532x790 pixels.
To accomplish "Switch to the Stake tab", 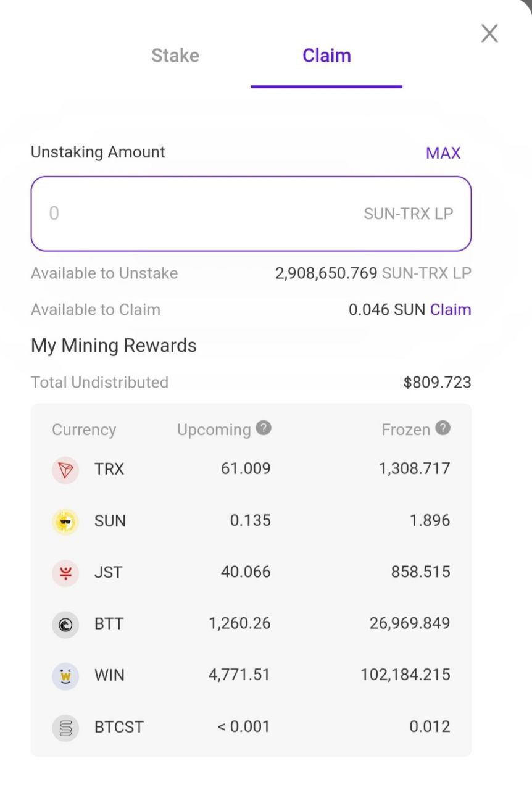I will tap(175, 56).
